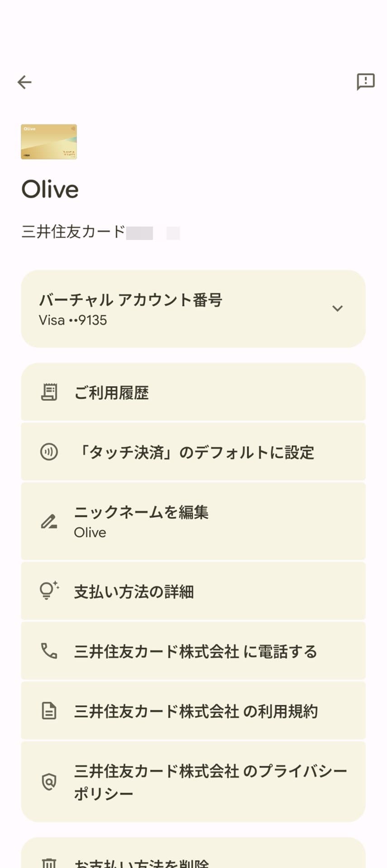Tap the back arrow icon
The height and width of the screenshot is (868, 387).
coord(24,82)
